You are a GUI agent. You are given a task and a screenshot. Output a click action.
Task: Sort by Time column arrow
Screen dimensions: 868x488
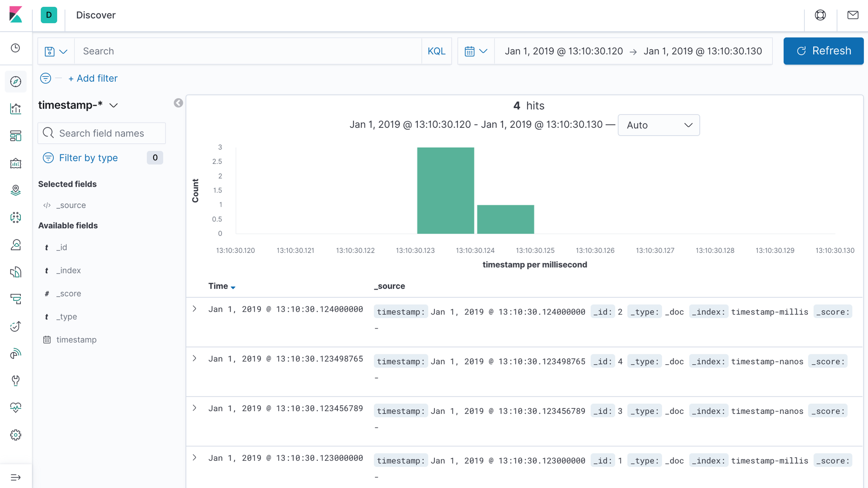point(233,287)
